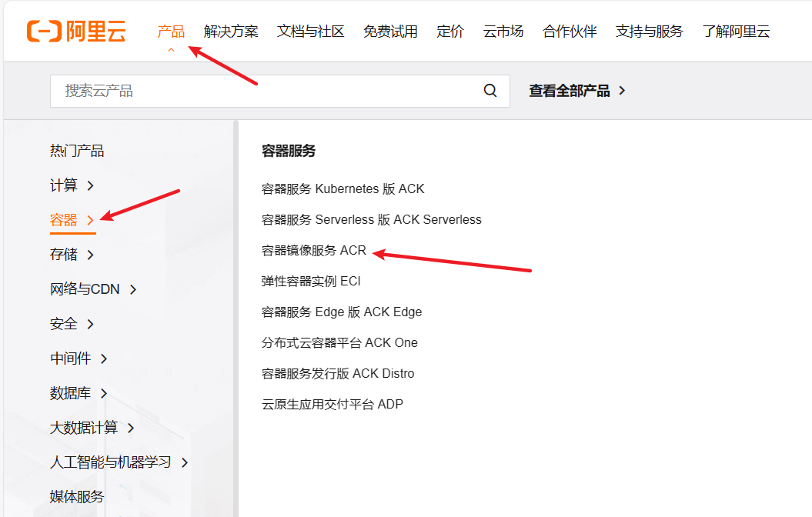This screenshot has height=517, width=812.
Task: Click the search magnifier icon
Action: [490, 91]
